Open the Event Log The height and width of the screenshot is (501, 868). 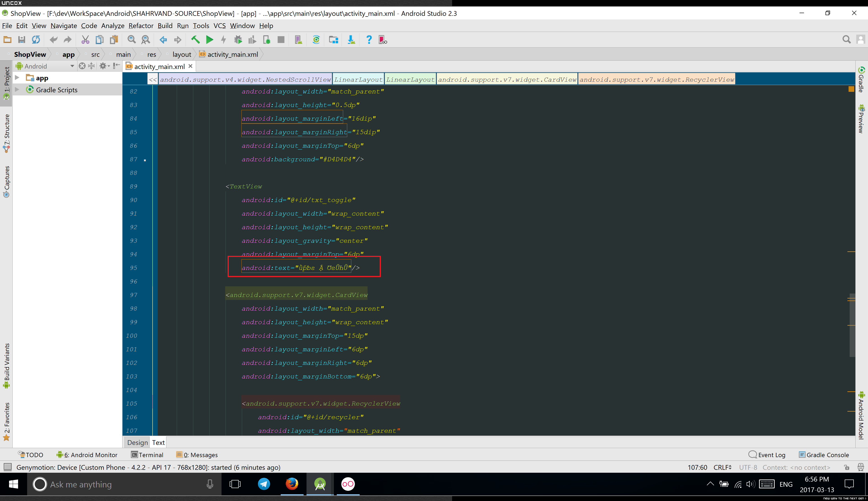point(767,455)
